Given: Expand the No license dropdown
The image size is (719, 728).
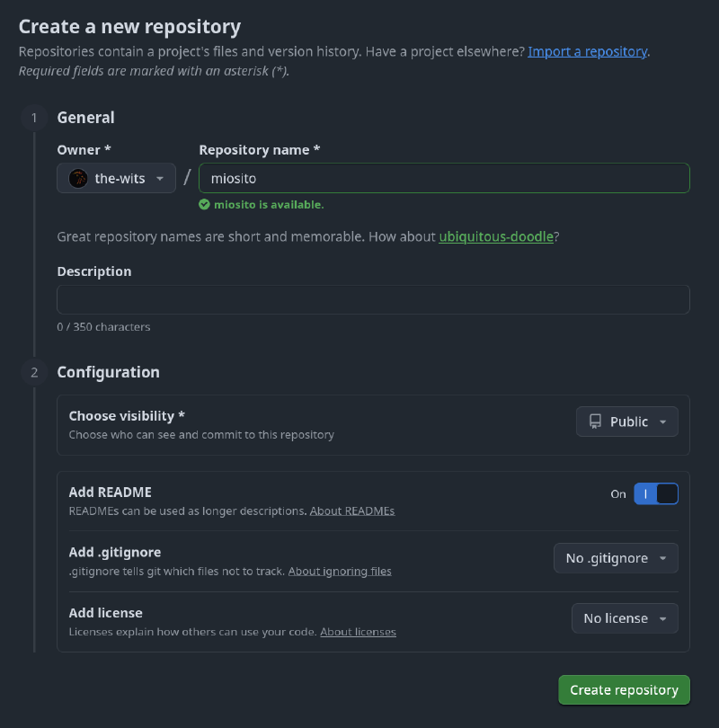Looking at the screenshot, I should [625, 618].
